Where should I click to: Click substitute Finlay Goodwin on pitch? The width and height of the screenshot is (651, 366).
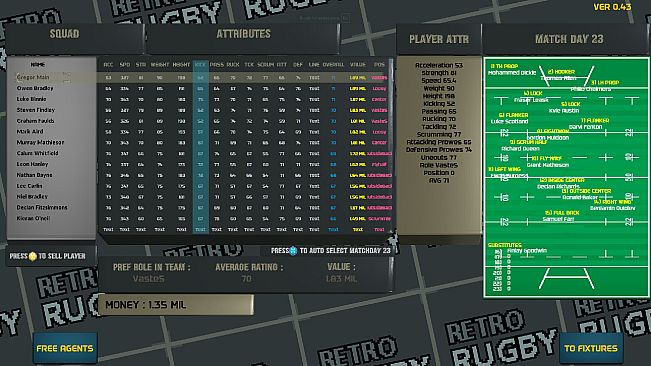527,251
